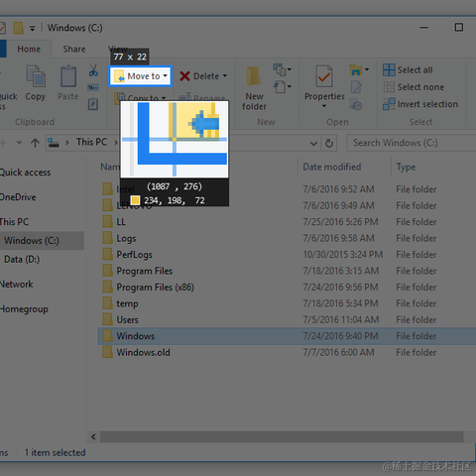Click the Properties checkmark icon
The width and height of the screenshot is (476, 476).
[324, 76]
